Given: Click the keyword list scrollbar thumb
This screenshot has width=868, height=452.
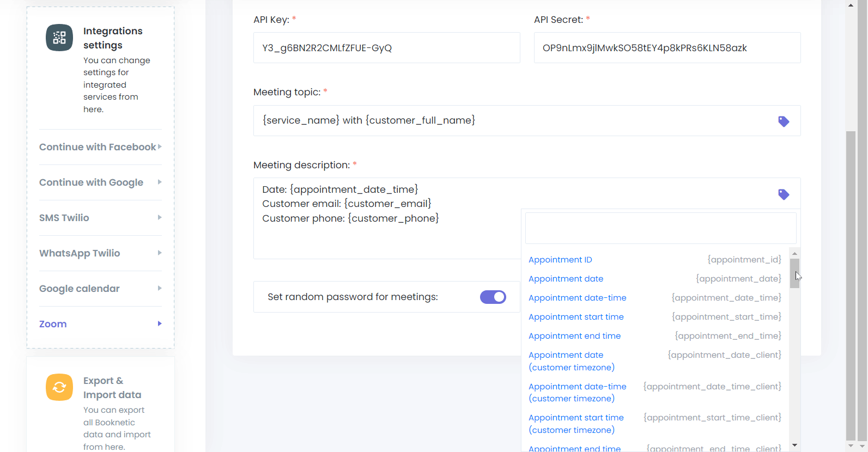Looking at the screenshot, I should 794,273.
